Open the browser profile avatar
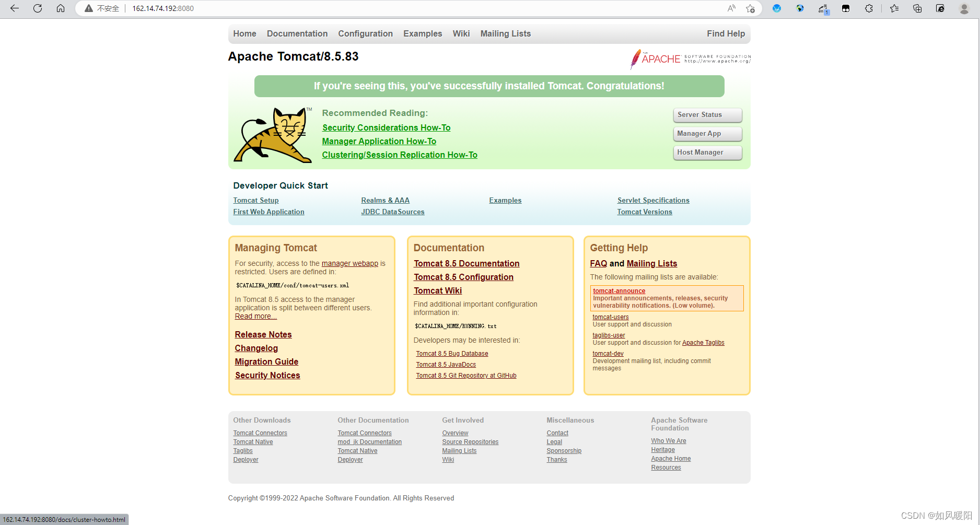Screen dimensions: 980x525 click(x=964, y=8)
